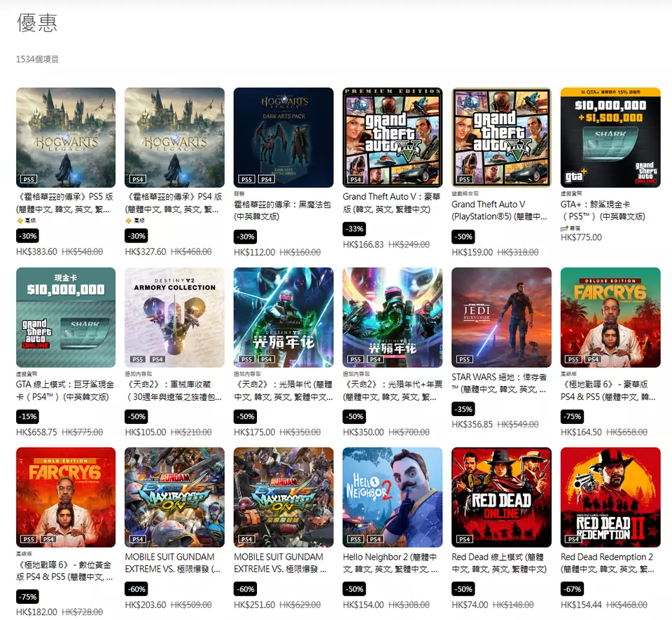
Task: Open the Red Dead Online cover image
Action: click(501, 497)
